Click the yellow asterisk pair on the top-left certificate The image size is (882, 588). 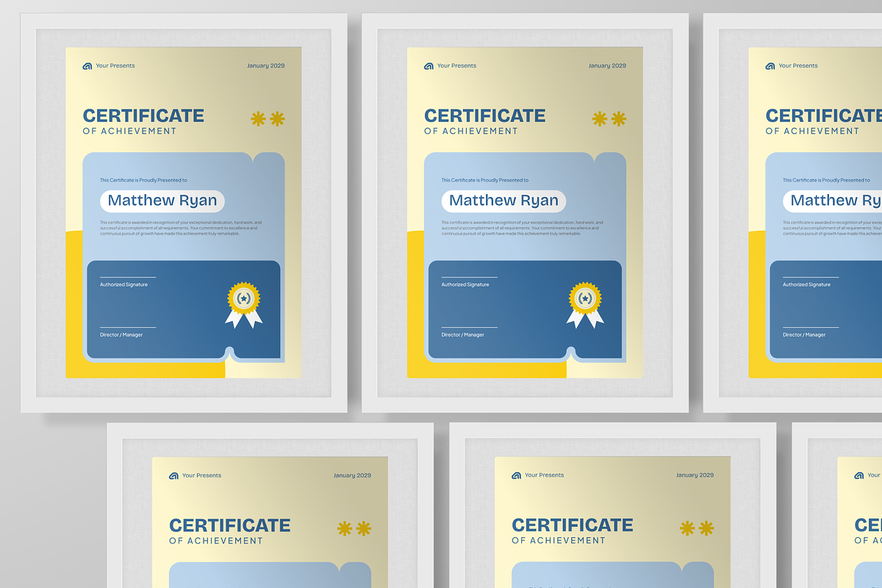point(268,119)
